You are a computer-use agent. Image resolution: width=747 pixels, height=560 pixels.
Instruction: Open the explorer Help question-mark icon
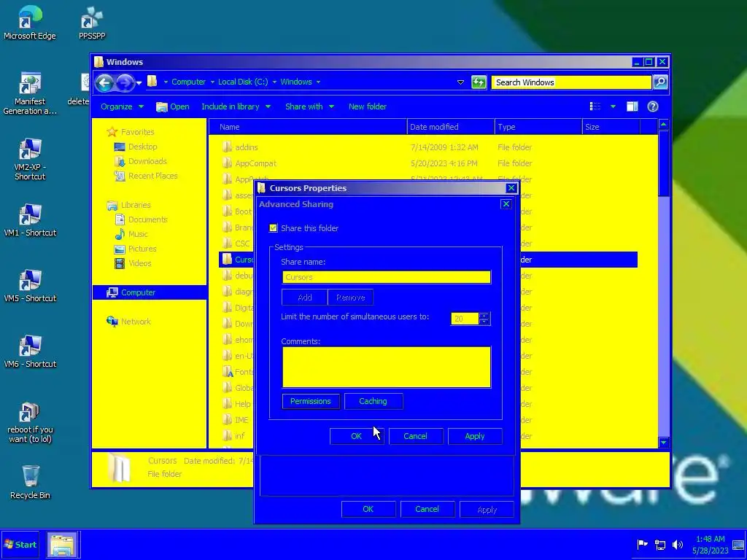click(x=653, y=106)
